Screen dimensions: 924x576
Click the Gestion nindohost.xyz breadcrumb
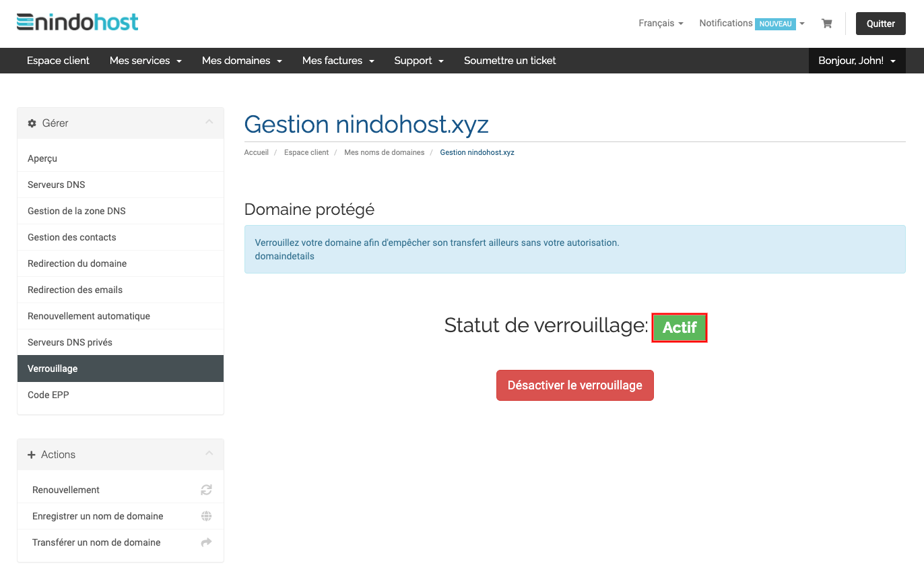(477, 152)
